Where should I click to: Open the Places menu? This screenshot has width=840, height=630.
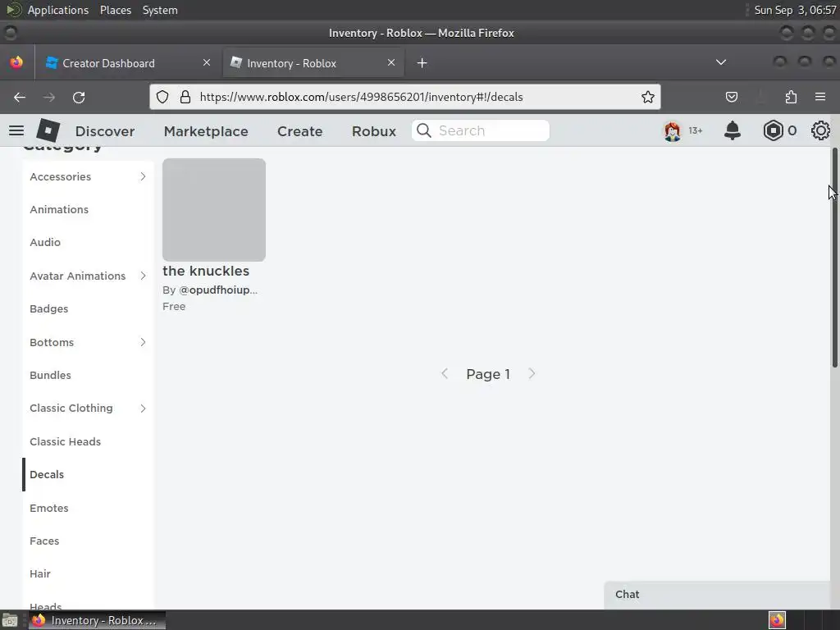pyautogui.click(x=116, y=10)
